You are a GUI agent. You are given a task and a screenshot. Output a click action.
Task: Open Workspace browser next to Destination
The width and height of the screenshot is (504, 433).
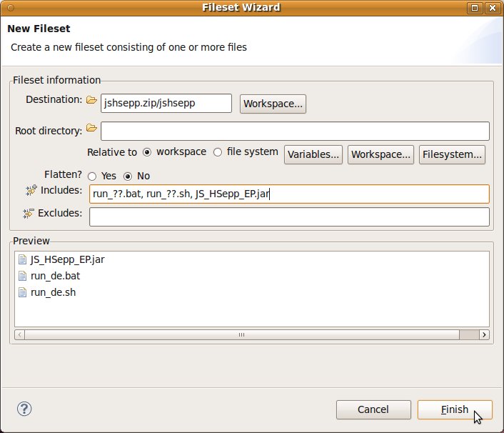coord(273,104)
